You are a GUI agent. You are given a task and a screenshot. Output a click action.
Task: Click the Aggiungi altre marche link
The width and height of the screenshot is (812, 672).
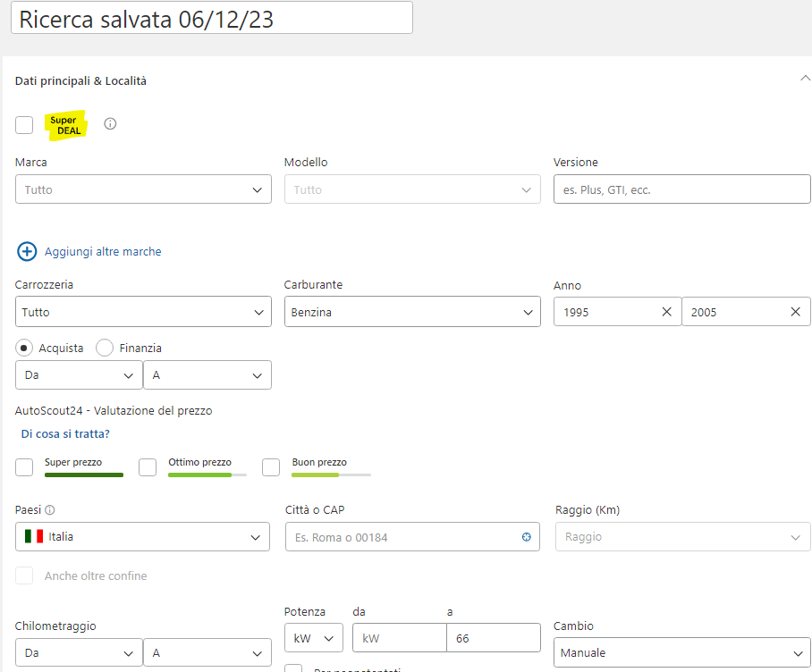[x=103, y=252]
